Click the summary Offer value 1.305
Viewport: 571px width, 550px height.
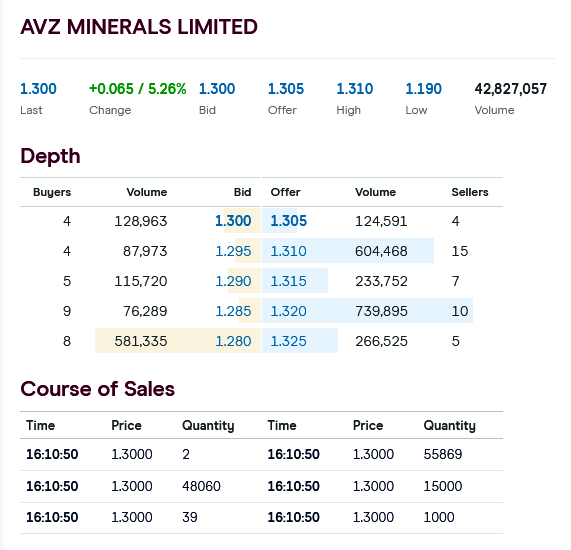click(286, 89)
